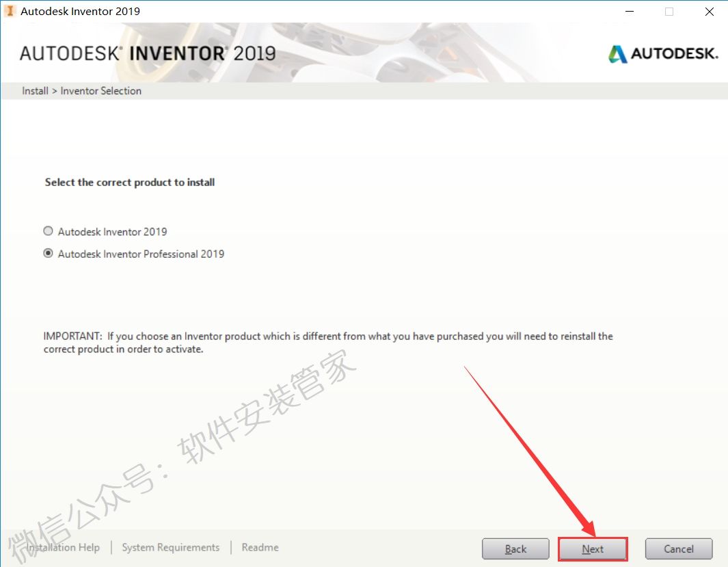
Task: Cancel the installation
Action: [678, 549]
